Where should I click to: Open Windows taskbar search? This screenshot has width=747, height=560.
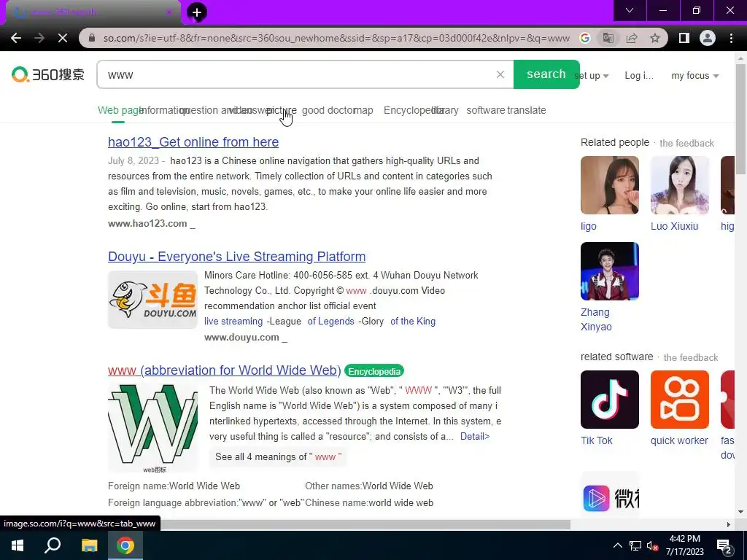(x=53, y=545)
